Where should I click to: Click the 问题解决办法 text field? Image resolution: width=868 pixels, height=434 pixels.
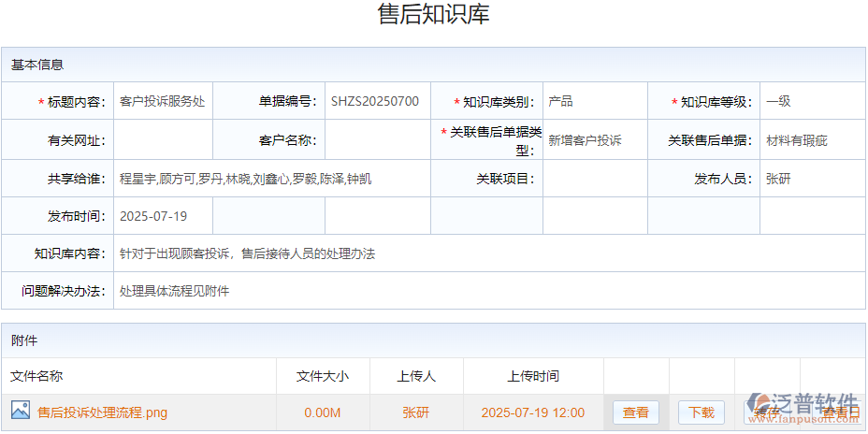[x=486, y=291]
